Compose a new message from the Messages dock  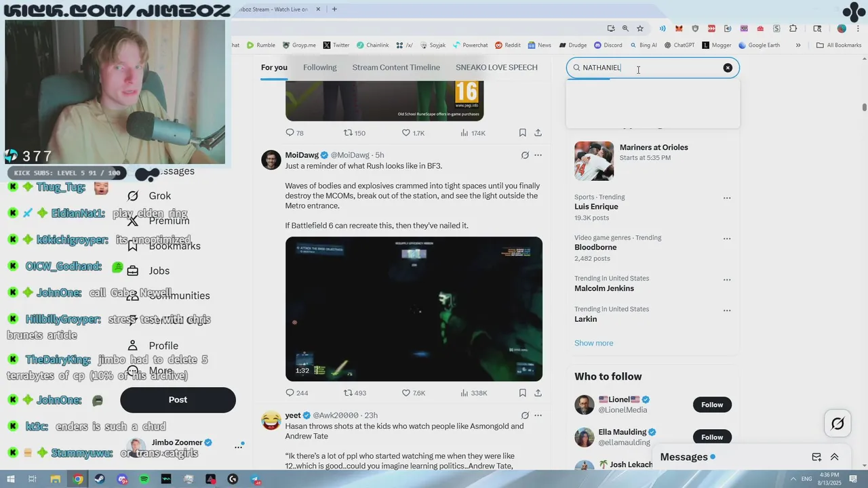tap(816, 457)
